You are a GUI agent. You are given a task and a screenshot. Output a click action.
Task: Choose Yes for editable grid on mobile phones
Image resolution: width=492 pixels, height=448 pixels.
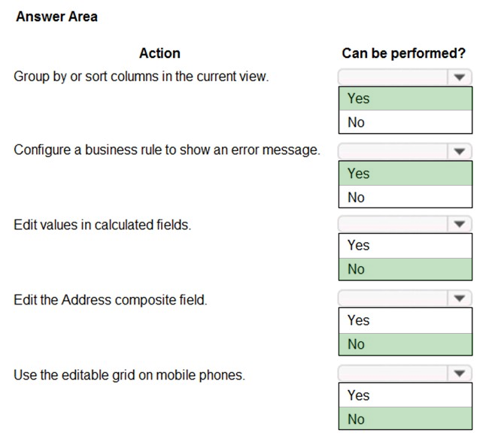pyautogui.click(x=405, y=395)
